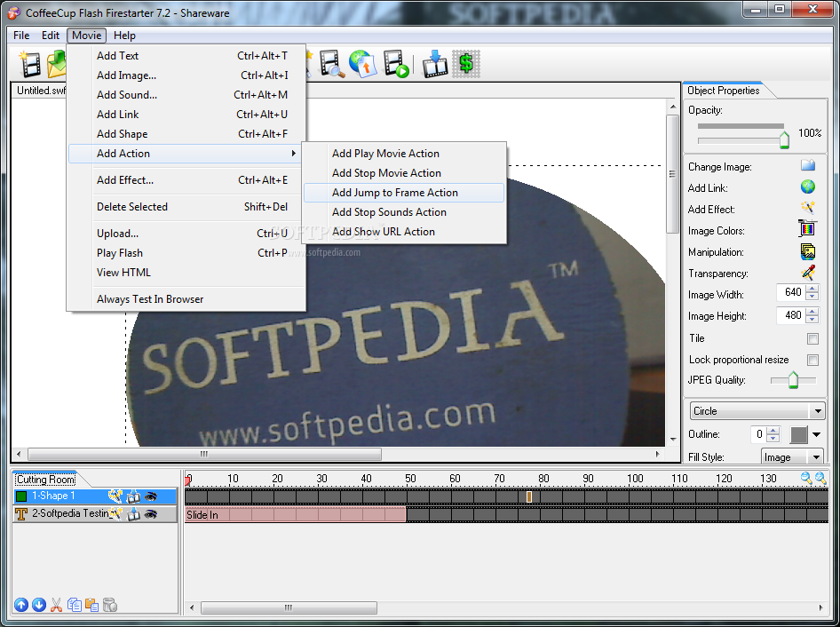Open the Fill Style Image dropdown

(792, 457)
